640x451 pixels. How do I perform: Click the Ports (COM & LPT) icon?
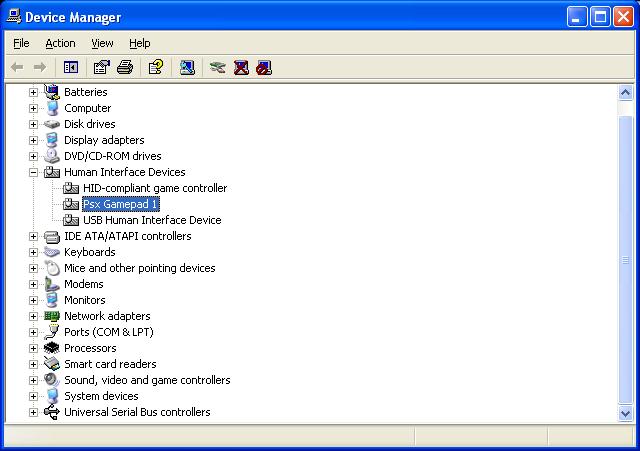click(x=52, y=332)
